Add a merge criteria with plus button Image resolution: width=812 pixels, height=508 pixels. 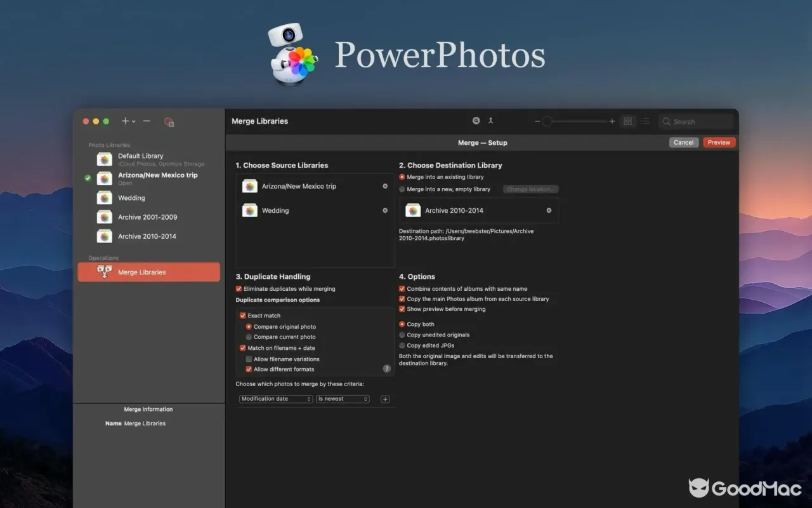tap(385, 399)
